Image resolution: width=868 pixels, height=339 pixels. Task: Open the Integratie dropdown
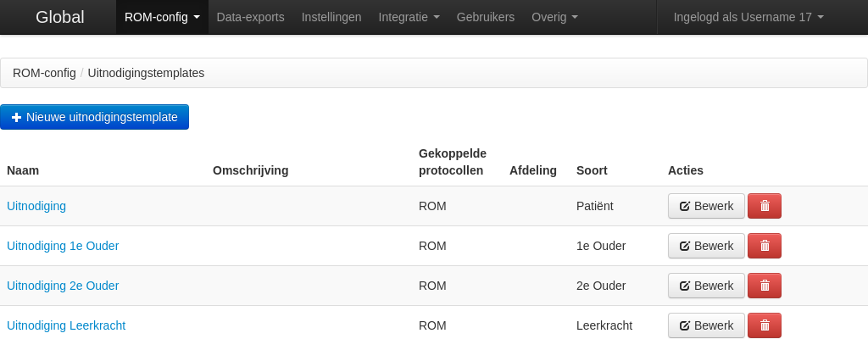click(x=409, y=17)
